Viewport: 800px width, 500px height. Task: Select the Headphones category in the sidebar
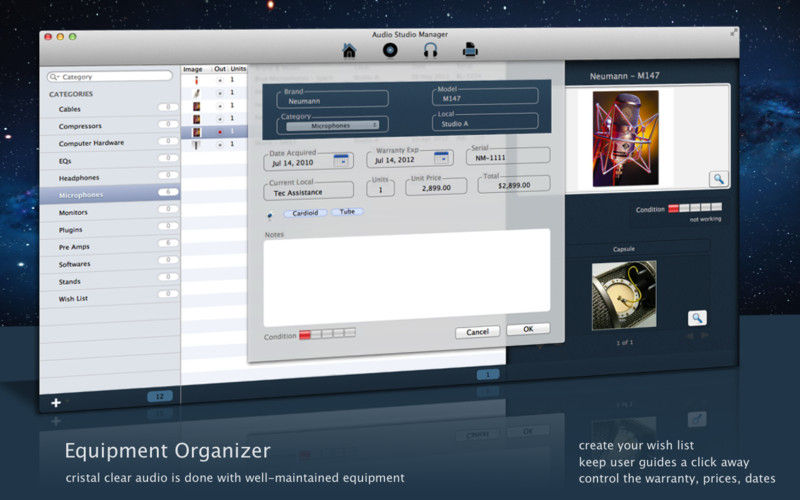pyautogui.click(x=79, y=178)
